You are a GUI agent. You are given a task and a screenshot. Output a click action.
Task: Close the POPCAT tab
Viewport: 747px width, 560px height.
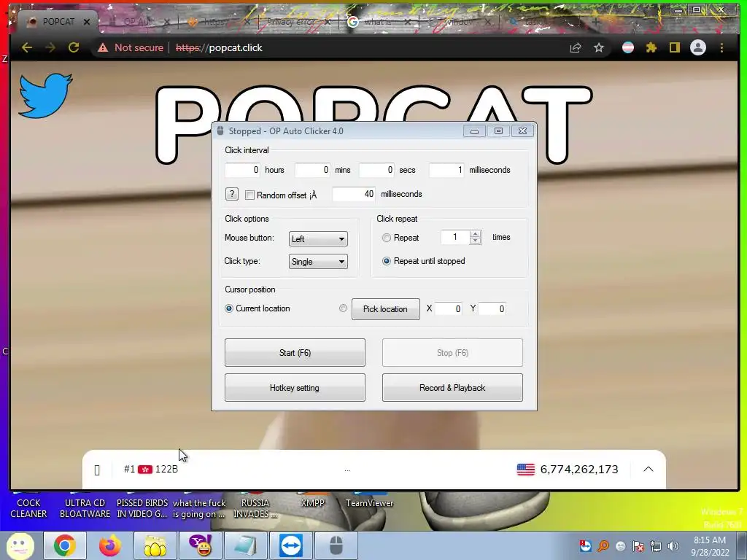[87, 22]
